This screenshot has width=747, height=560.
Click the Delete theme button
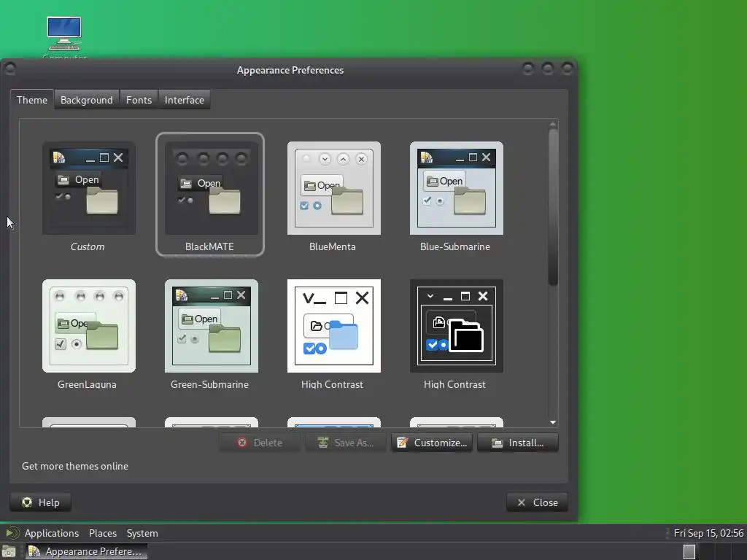point(260,443)
